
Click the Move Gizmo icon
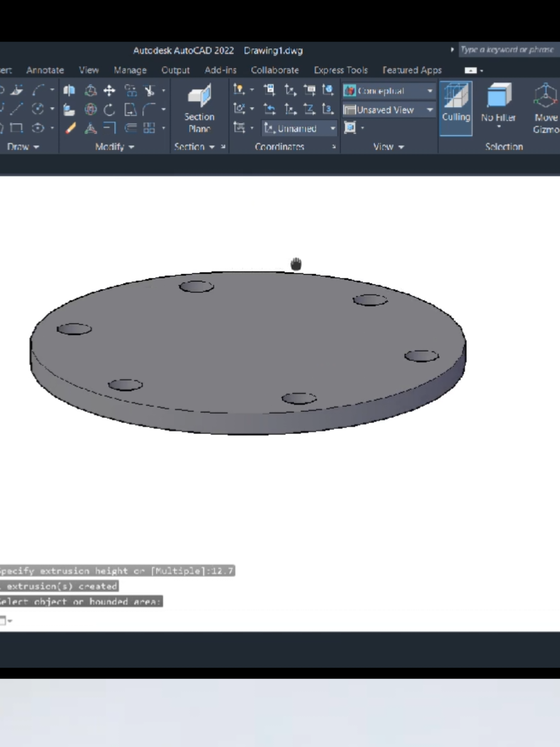pos(546,108)
